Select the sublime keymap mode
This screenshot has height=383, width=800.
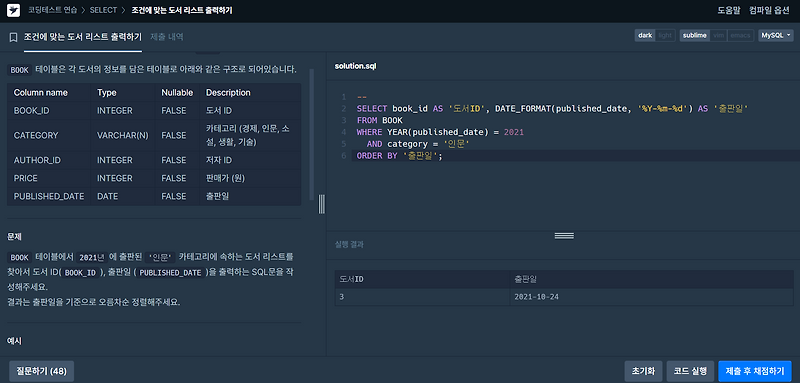click(x=695, y=36)
